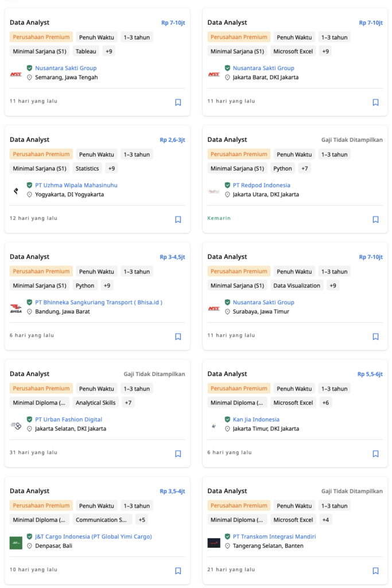The height and width of the screenshot is (588, 392).
Task: Select the Data Visualization skill tag
Action: click(297, 286)
